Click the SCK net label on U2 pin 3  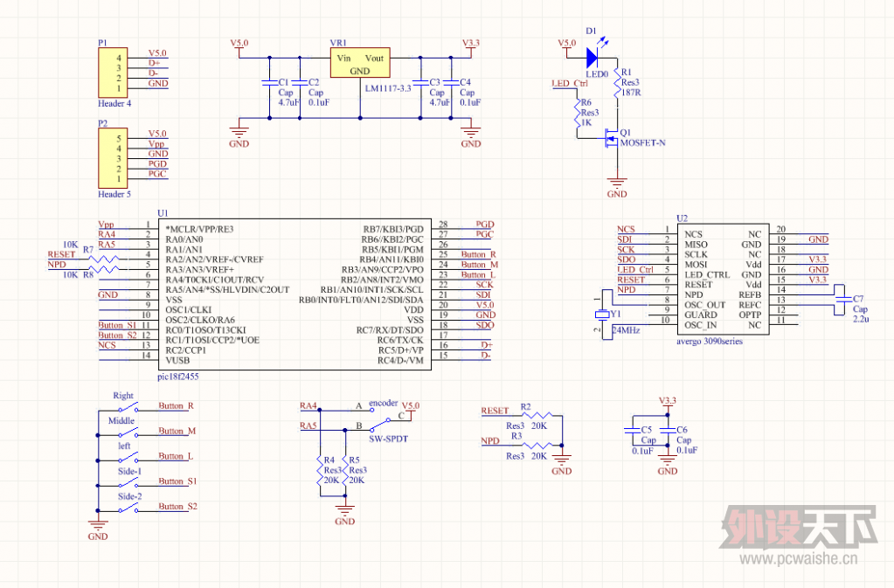pos(626,249)
